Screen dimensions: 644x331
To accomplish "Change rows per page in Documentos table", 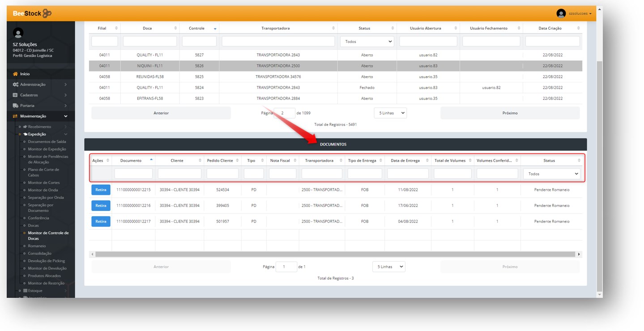I will 388,267.
